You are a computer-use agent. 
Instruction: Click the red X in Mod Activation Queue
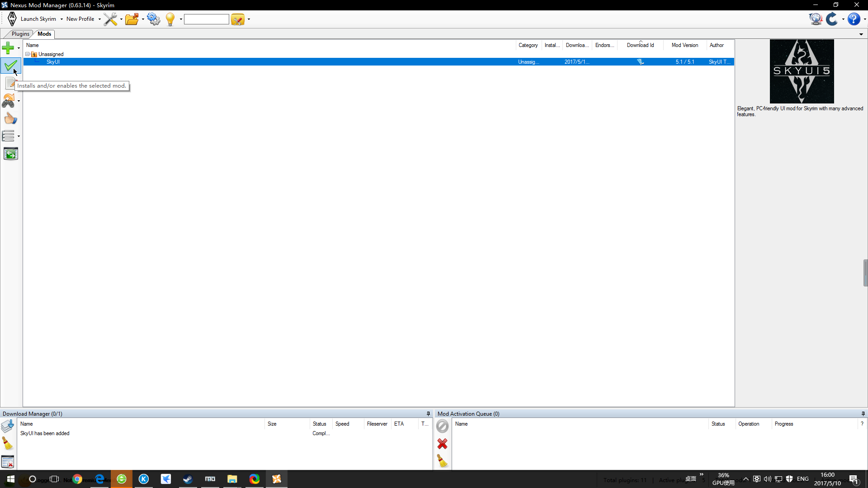click(x=442, y=444)
